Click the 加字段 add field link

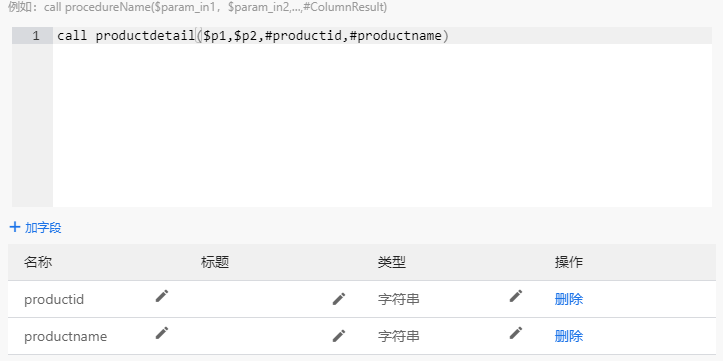43,228
